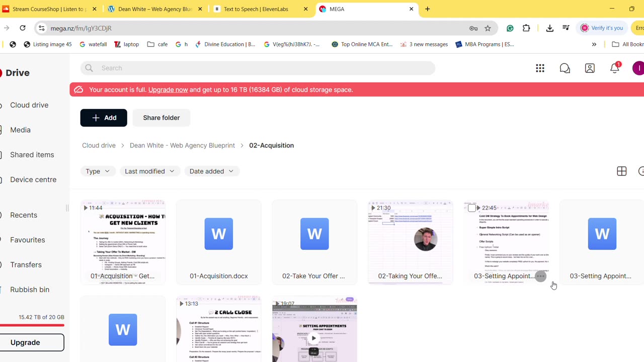Click the Upgrade now link in banner
644x362 pixels.
168,89
